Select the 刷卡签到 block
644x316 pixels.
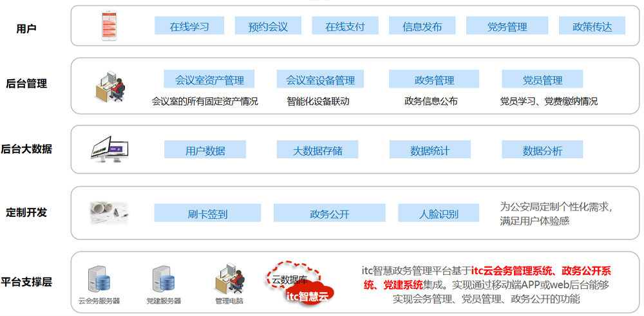[x=207, y=213]
